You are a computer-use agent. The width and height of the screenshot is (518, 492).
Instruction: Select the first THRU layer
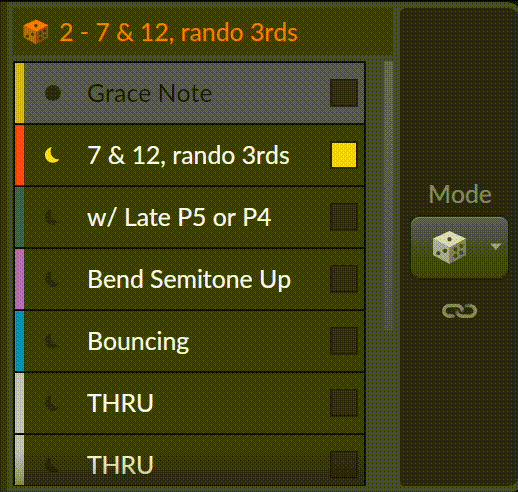190,403
